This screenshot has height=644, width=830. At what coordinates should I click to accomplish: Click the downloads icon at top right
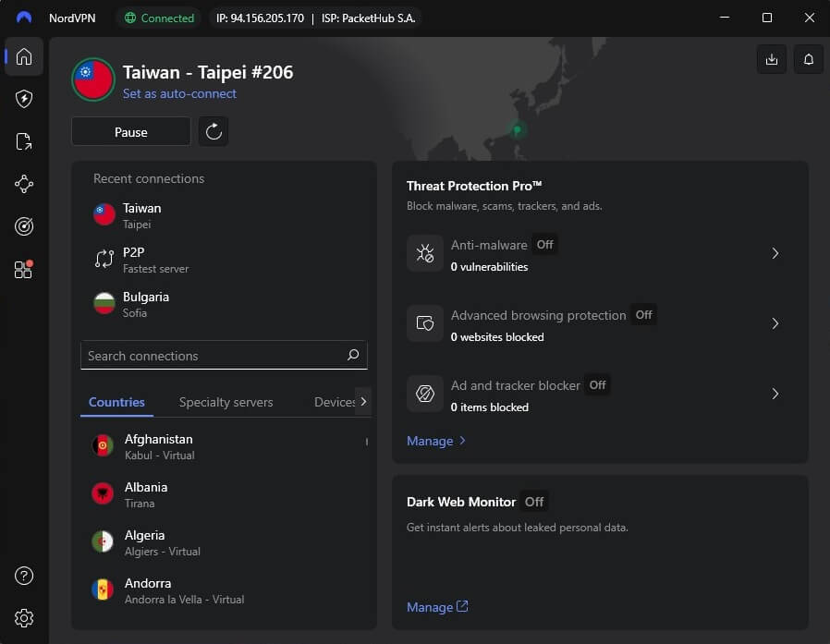772,58
